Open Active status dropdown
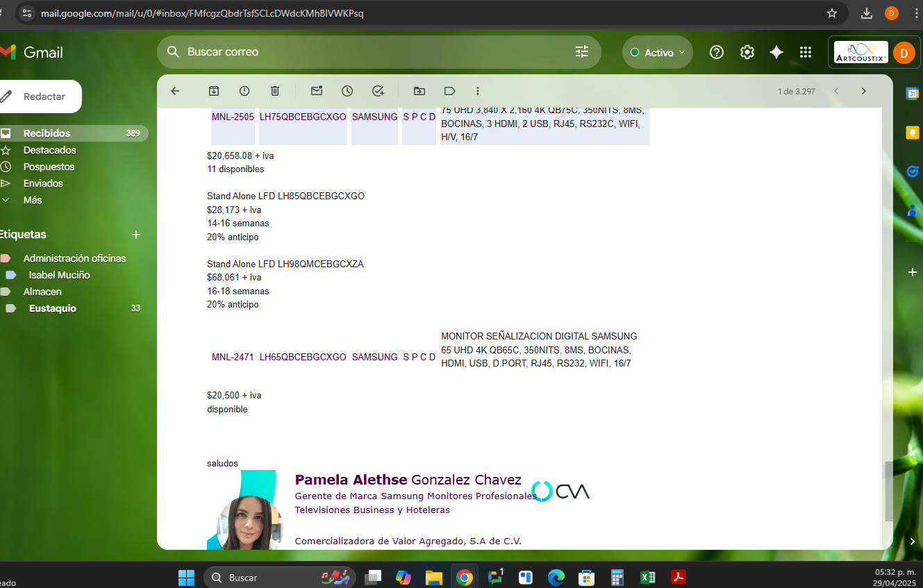This screenshot has width=923, height=588. click(x=658, y=52)
